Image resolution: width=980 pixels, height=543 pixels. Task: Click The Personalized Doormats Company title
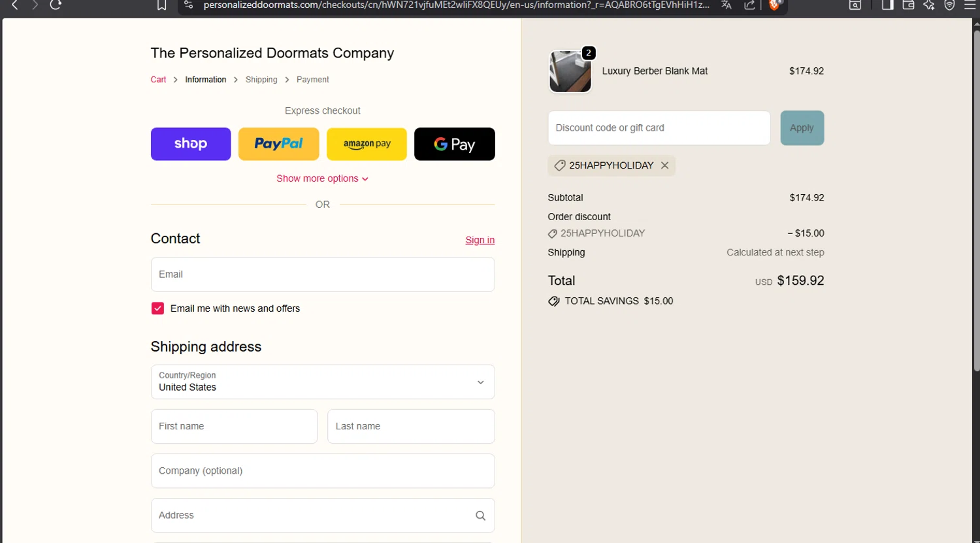pyautogui.click(x=272, y=53)
